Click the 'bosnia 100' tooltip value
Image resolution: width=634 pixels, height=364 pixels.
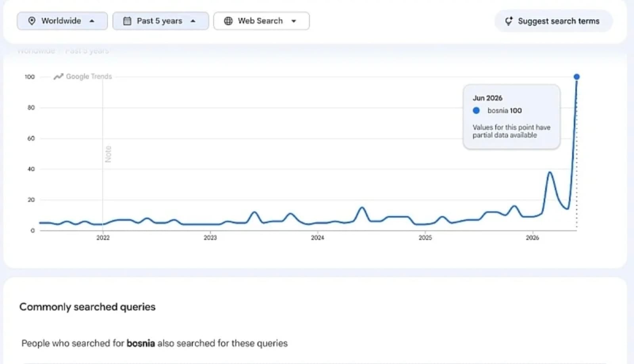point(504,111)
